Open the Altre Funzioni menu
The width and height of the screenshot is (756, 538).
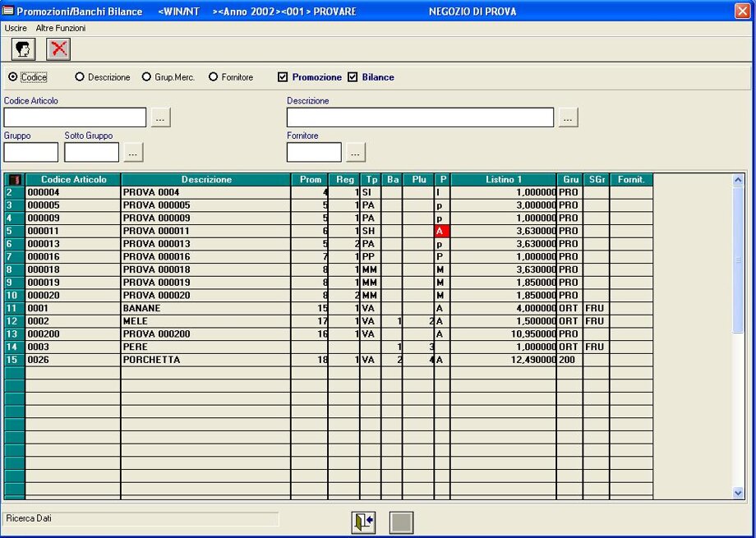tap(61, 28)
